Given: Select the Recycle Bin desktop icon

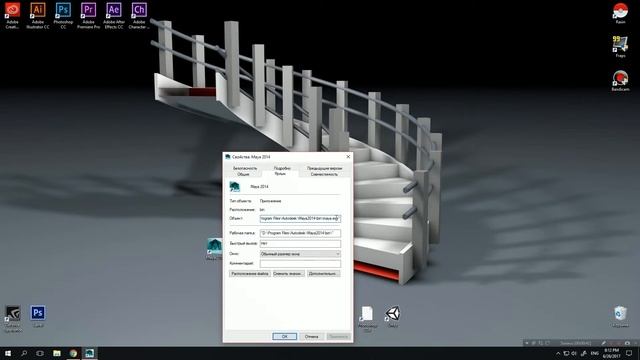Looking at the screenshot, I should (x=620, y=317).
